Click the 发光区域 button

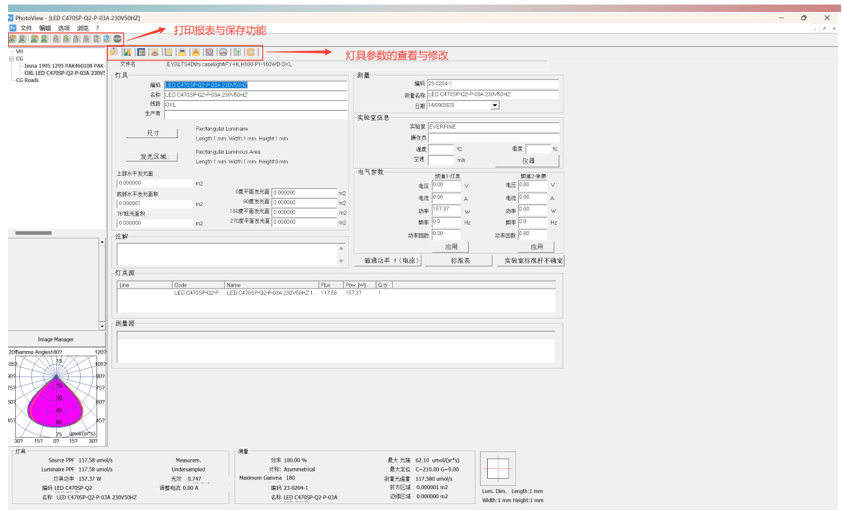tap(152, 156)
